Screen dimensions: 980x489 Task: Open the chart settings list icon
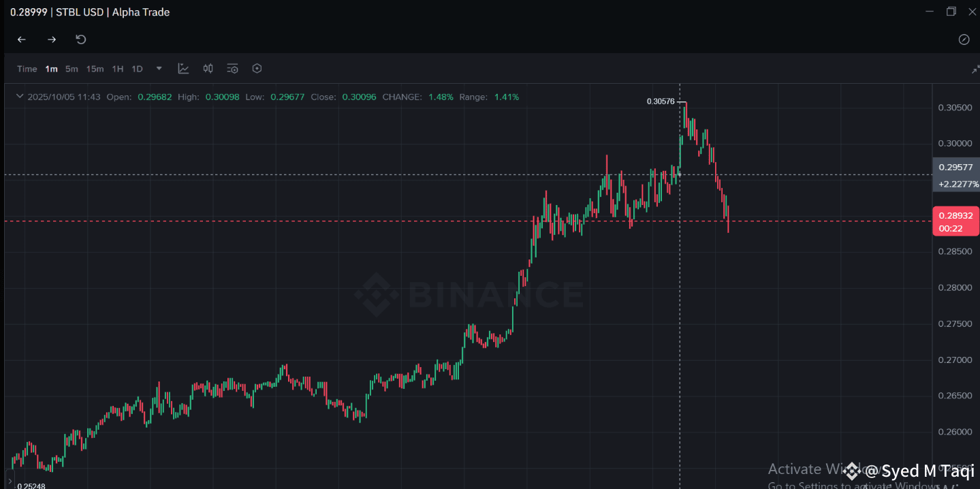pyautogui.click(x=232, y=68)
